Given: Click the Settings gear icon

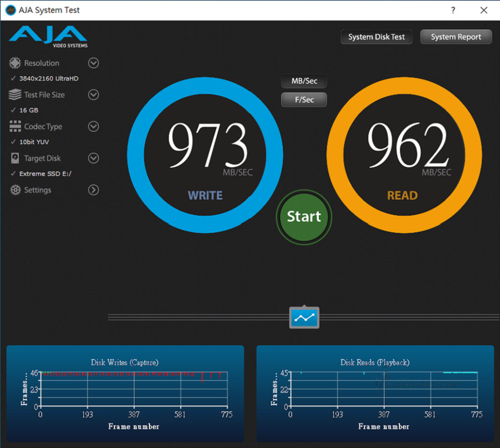Looking at the screenshot, I should click(x=15, y=190).
